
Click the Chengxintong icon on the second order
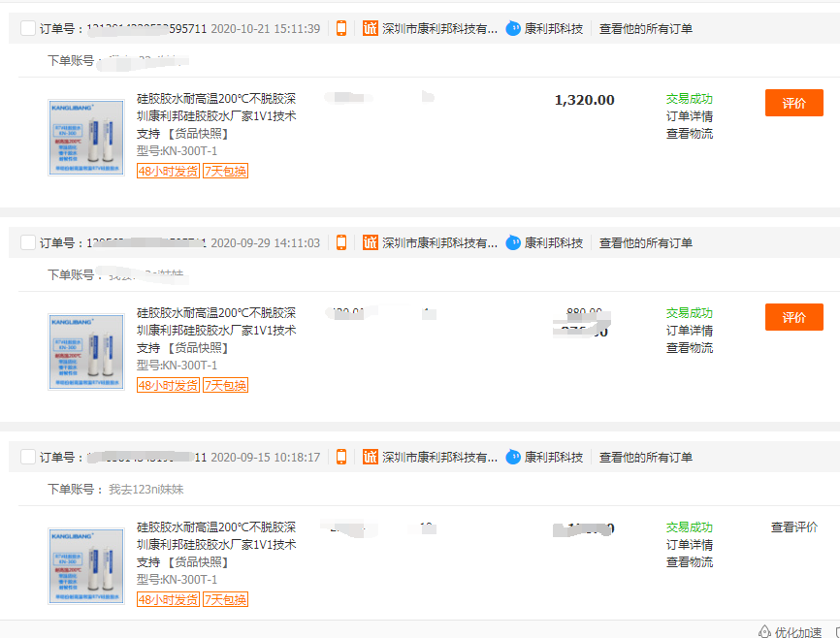pyautogui.click(x=370, y=242)
